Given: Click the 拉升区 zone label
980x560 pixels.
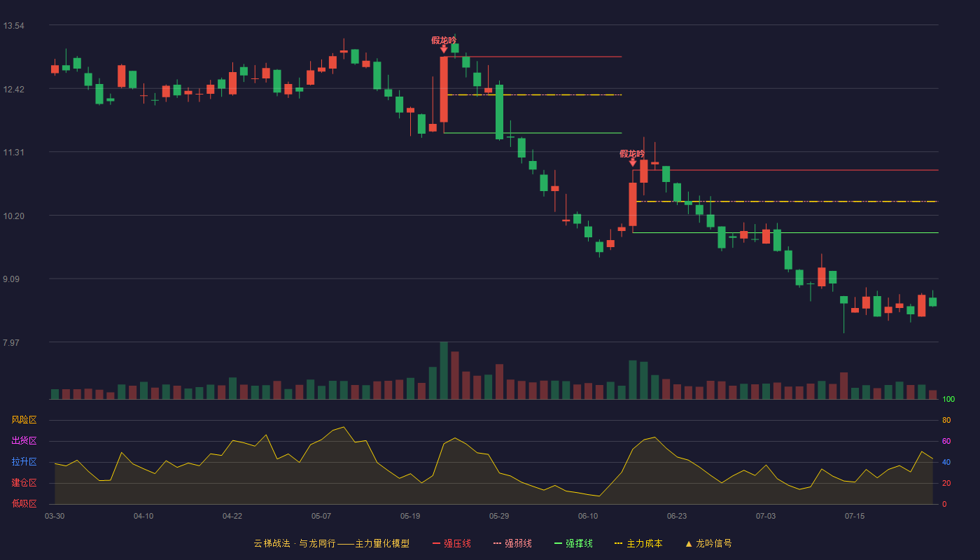Looking at the screenshot, I should coord(24,462).
